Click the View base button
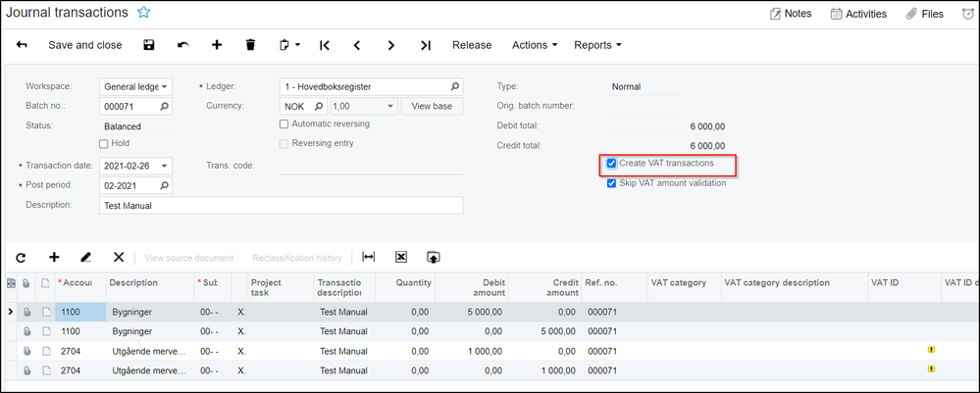980x393 pixels. (x=432, y=106)
